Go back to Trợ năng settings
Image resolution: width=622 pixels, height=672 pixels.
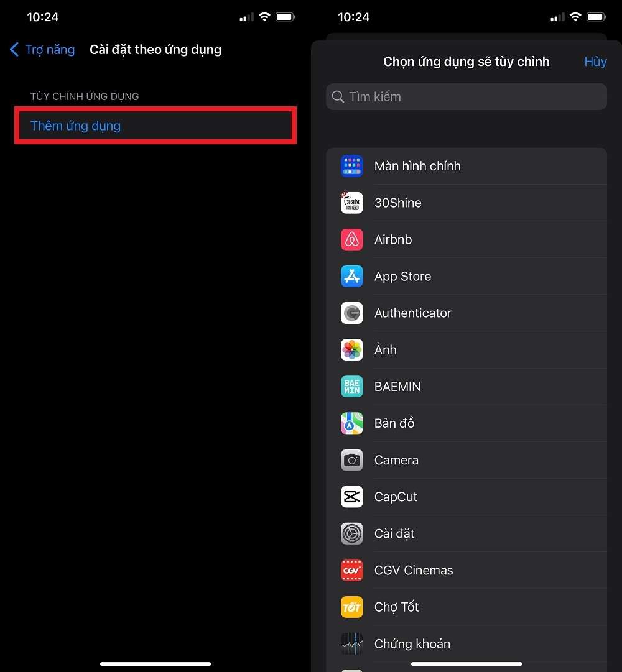[x=42, y=50]
